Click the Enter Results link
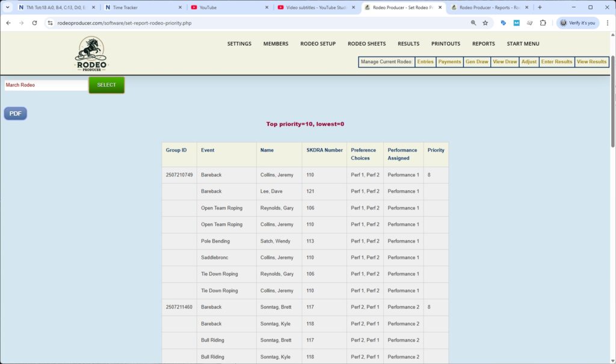Image resolution: width=616 pixels, height=364 pixels. (x=556, y=62)
